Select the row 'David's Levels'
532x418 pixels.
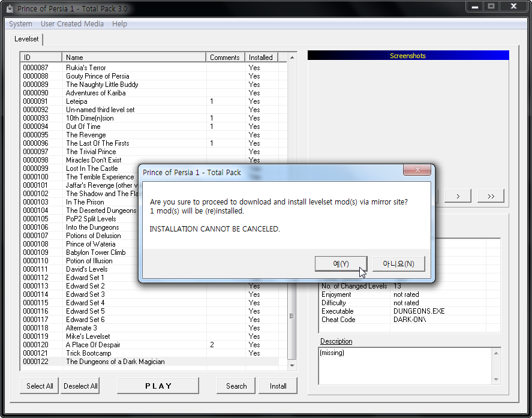80,269
